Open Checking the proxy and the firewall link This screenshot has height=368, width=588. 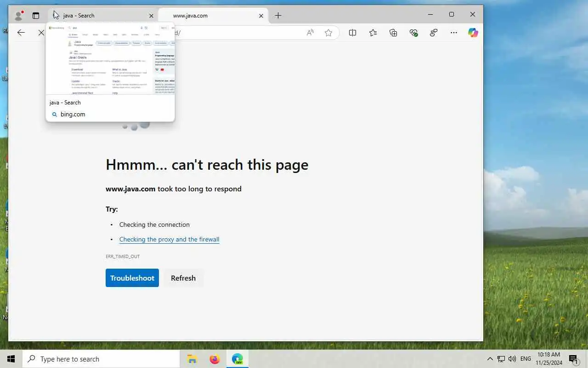coord(169,239)
